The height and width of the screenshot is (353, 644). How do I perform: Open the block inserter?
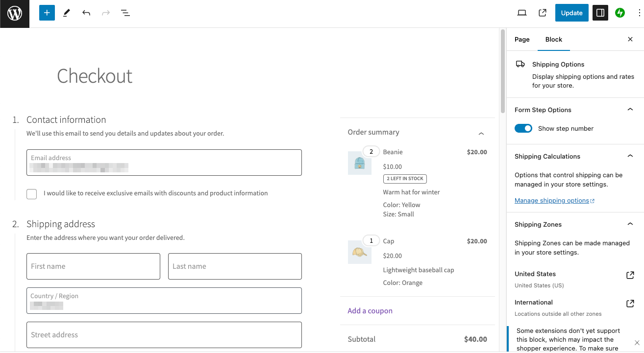(47, 12)
